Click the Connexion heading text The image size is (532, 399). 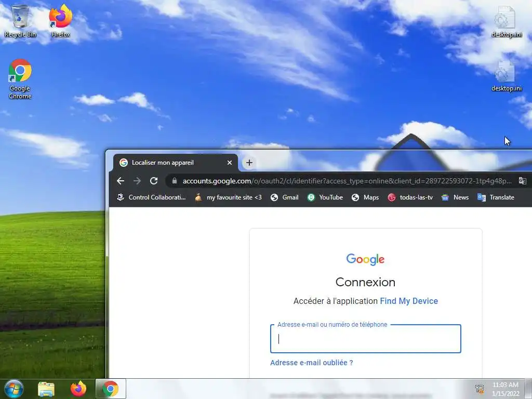[x=365, y=282]
